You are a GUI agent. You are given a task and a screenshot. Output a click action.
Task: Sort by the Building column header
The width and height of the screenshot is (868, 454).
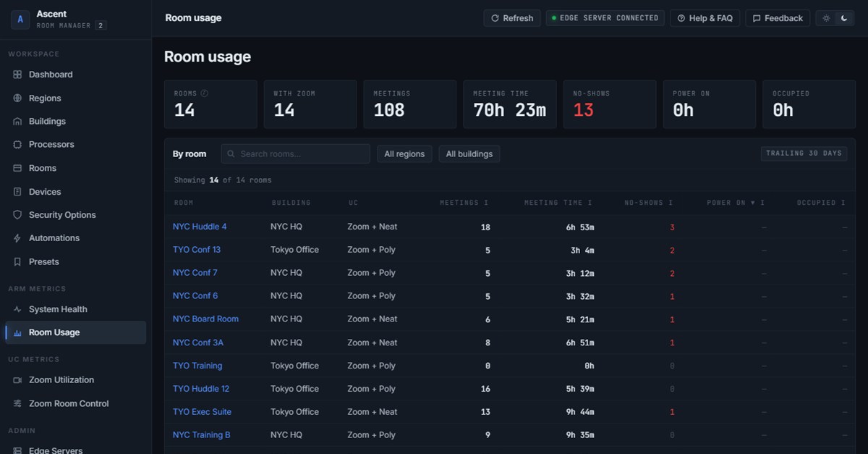point(291,203)
